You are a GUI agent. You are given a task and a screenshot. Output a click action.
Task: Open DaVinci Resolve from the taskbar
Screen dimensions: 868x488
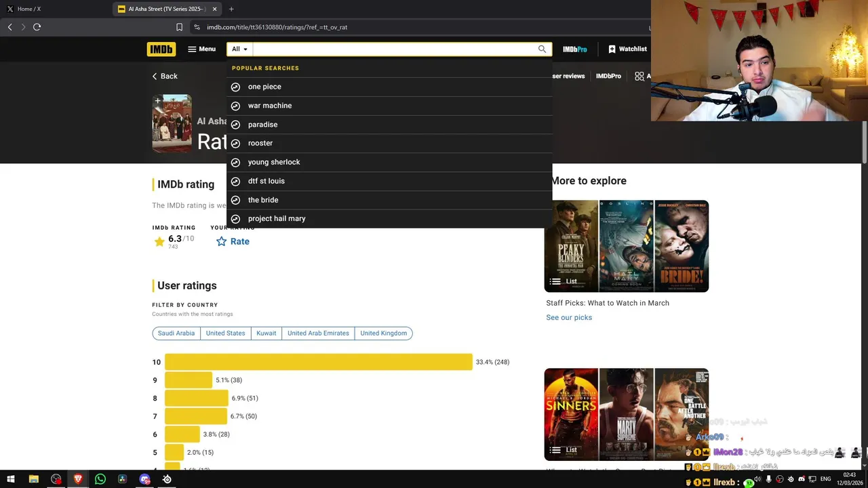(122, 479)
